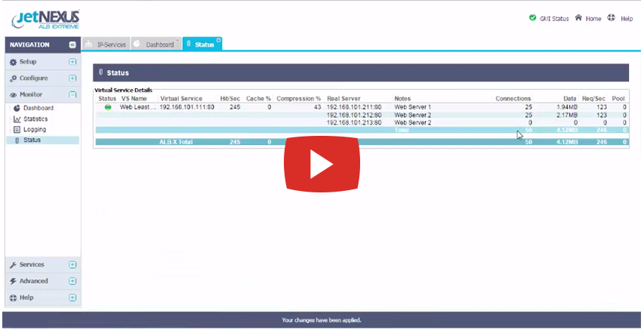Click the 1.94MB data value

point(567,107)
